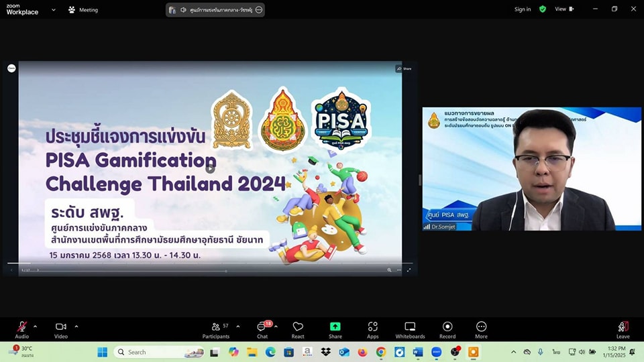Viewport: 644px width, 362px height.
Task: Open the View layout menu
Action: 564,9
